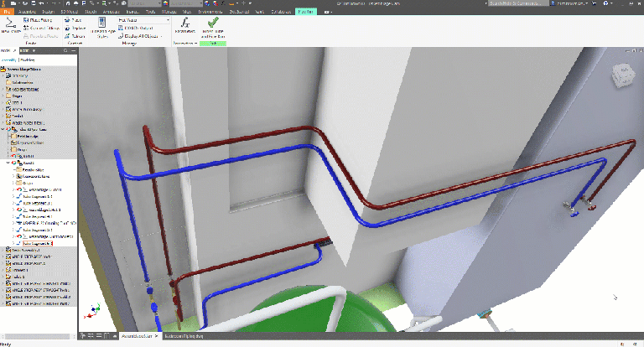
Task: Switch to the Manage ribbon tab
Action: 169,12
